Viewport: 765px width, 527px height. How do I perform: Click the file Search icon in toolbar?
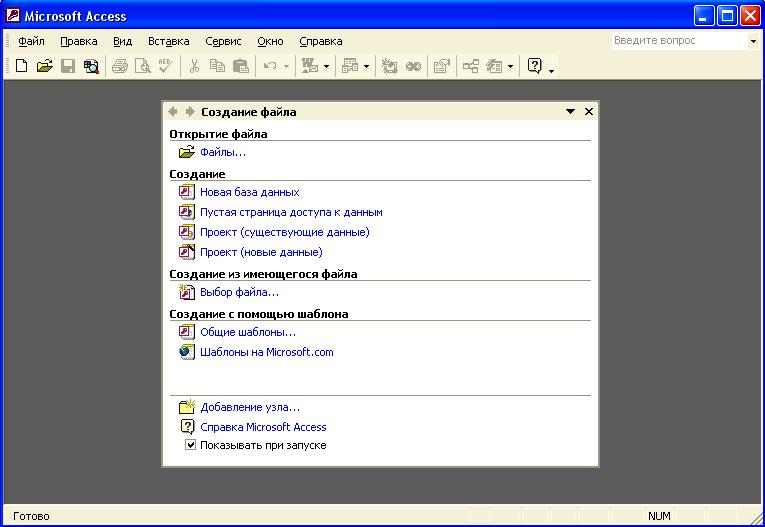(x=91, y=66)
